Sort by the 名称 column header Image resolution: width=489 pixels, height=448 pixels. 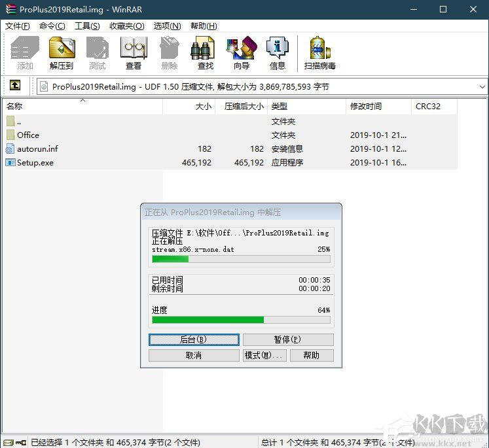[82, 106]
